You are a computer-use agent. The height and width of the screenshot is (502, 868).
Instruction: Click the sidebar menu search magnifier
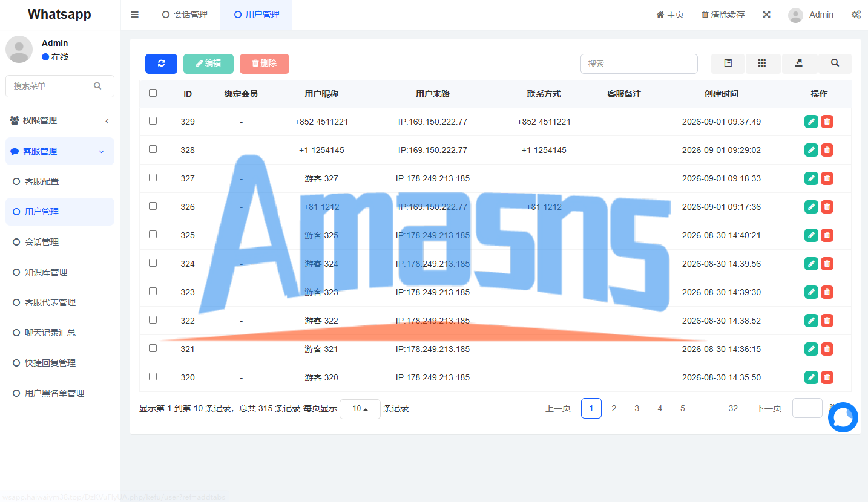(x=97, y=86)
